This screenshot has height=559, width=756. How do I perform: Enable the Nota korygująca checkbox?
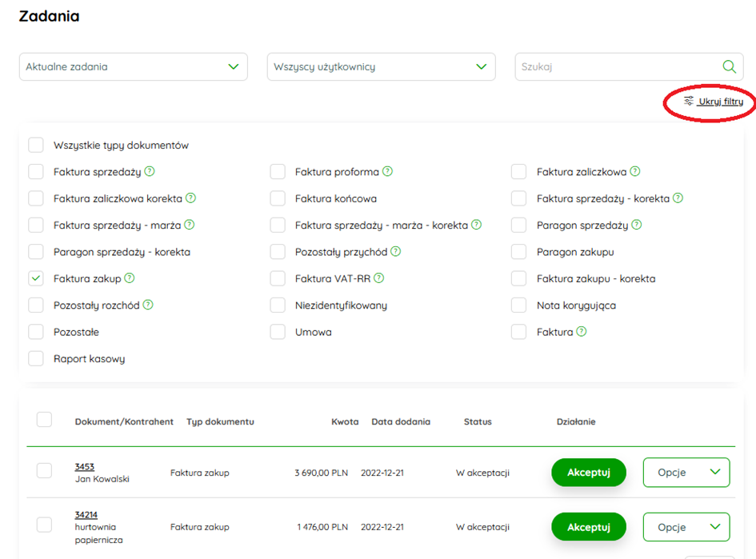(518, 305)
